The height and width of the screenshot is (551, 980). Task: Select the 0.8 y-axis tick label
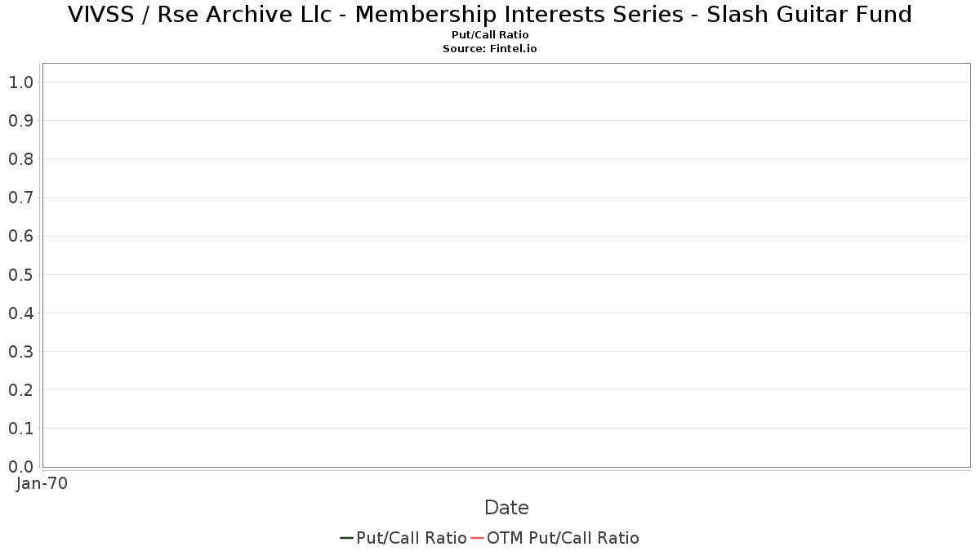point(20,159)
